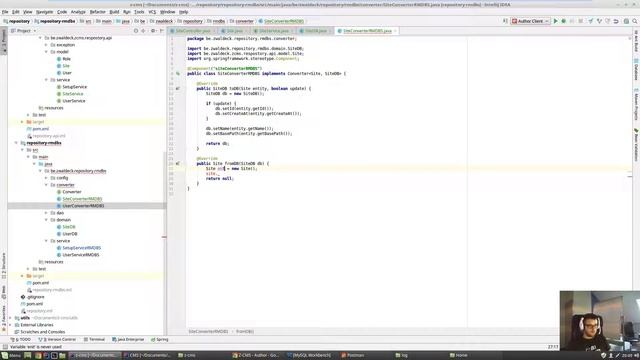Click the build project icon left of run configuration
This screenshot has height=360, width=640.
505,21
